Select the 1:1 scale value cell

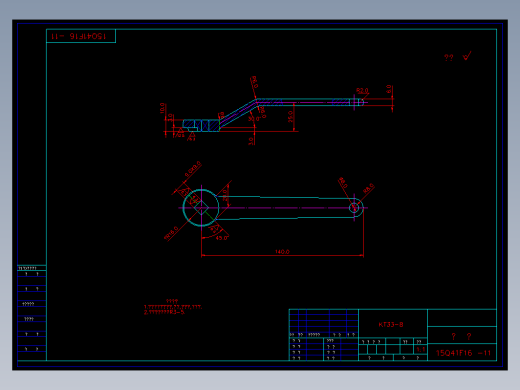[x=421, y=349]
